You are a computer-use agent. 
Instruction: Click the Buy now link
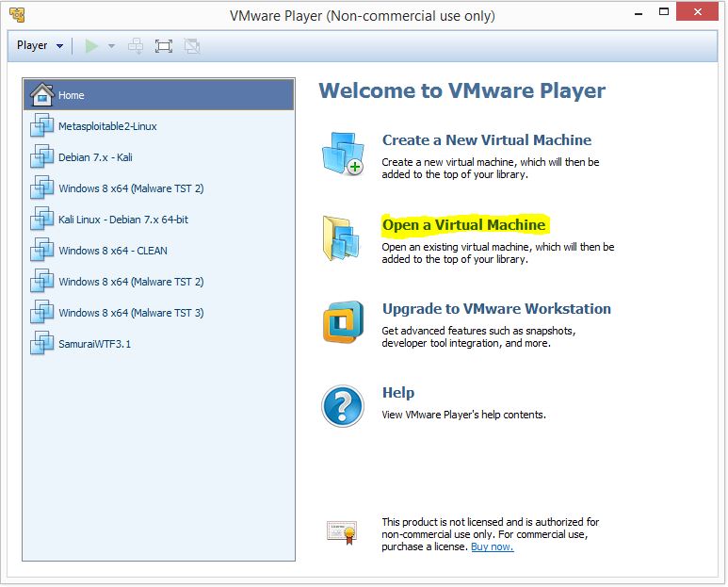(x=493, y=546)
